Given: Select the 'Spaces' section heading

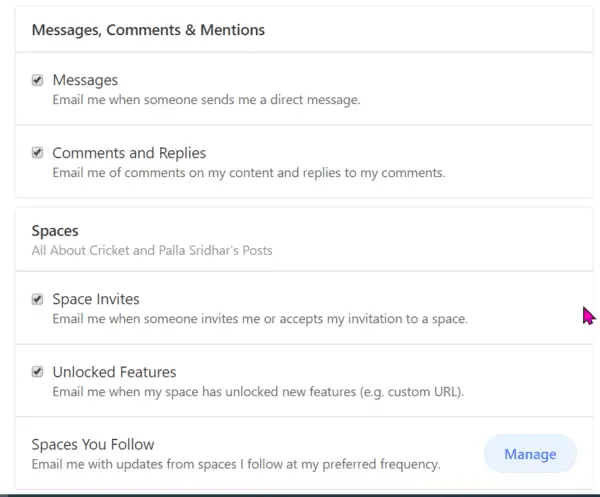Looking at the screenshot, I should point(55,231).
